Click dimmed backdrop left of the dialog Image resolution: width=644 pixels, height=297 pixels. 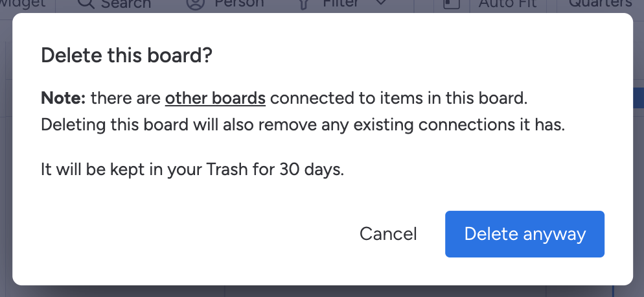(6, 162)
